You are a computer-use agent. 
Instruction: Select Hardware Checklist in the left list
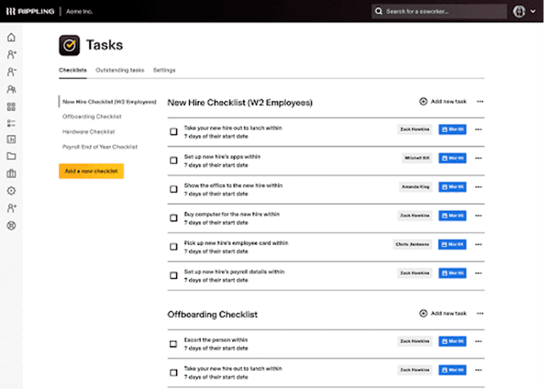tap(88, 132)
